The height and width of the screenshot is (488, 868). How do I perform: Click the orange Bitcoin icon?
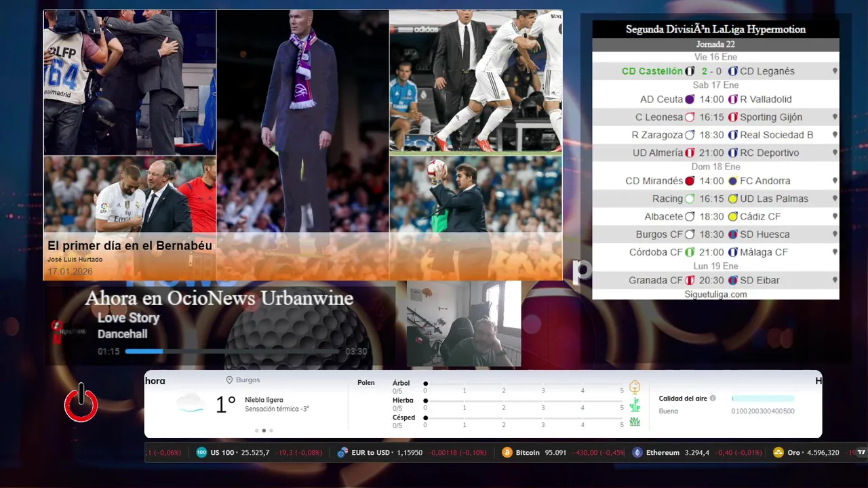tap(507, 453)
